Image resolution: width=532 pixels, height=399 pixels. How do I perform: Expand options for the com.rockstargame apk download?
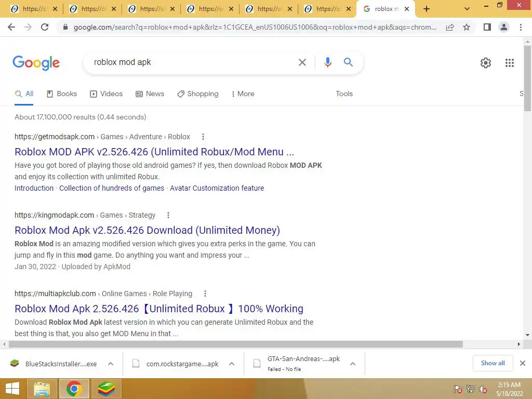232,364
